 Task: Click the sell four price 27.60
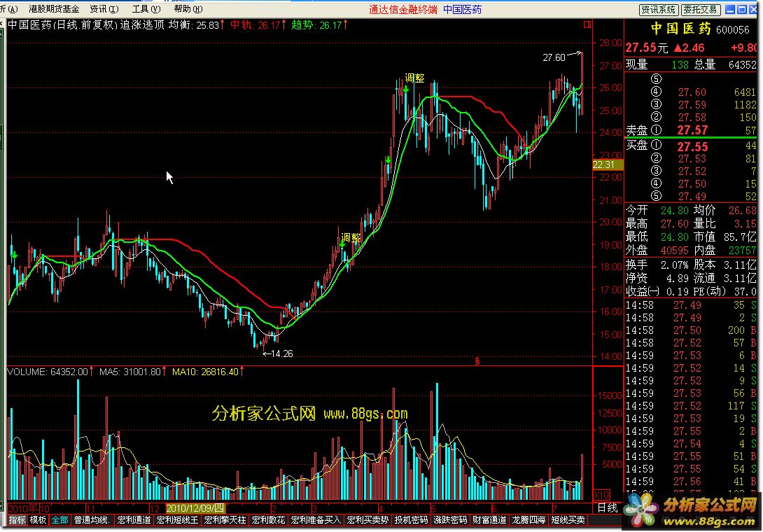tap(692, 92)
